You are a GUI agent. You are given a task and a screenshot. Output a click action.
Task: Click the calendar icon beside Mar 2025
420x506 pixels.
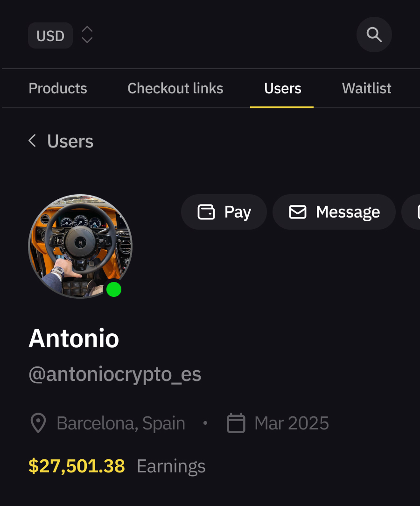[236, 423]
